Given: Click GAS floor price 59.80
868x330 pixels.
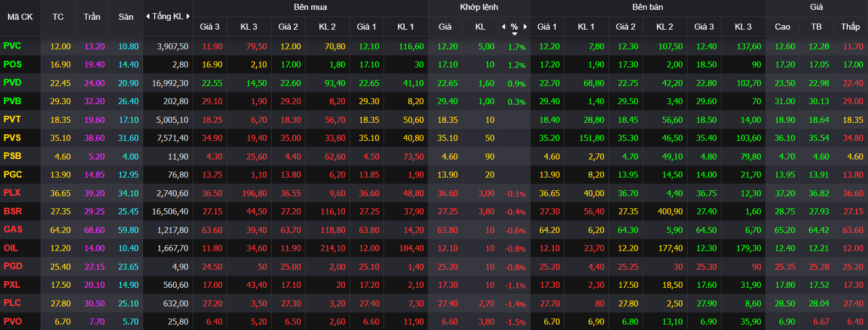Looking at the screenshot, I should (x=128, y=230).
